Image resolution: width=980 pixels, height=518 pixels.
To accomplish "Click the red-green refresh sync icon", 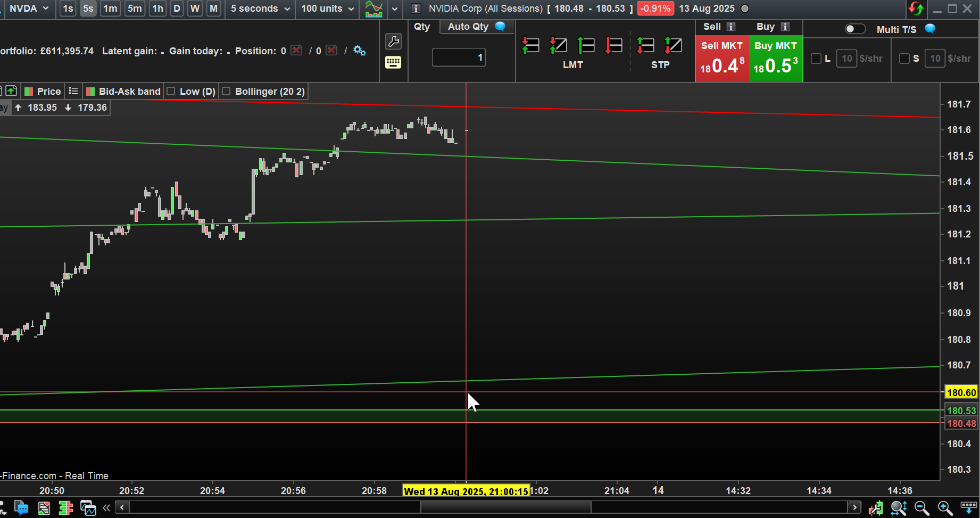I will pyautogui.click(x=916, y=9).
